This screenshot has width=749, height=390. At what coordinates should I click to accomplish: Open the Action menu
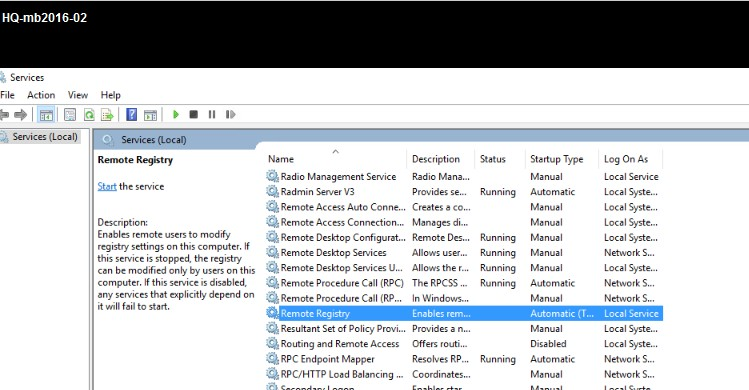point(41,95)
